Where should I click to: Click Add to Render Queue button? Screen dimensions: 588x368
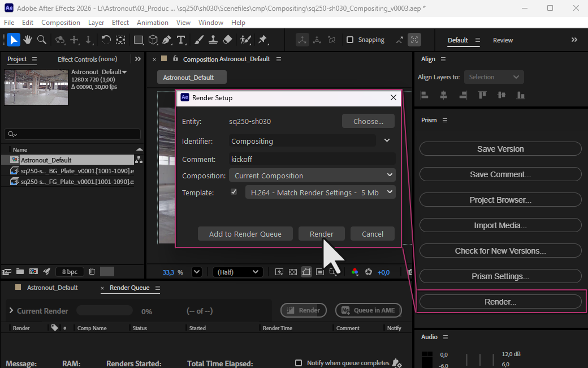[245, 234]
